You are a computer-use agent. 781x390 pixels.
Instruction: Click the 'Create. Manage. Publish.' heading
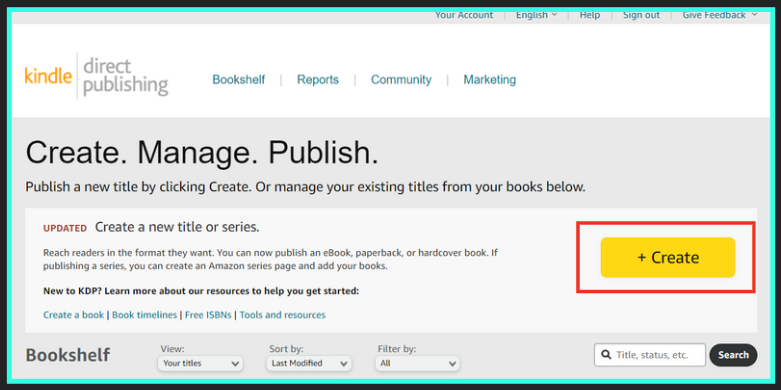click(x=202, y=152)
